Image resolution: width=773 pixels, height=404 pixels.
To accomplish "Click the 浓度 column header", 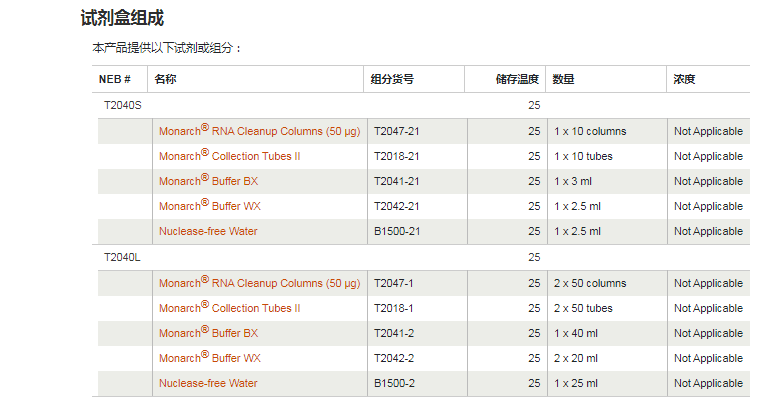I will coord(684,79).
